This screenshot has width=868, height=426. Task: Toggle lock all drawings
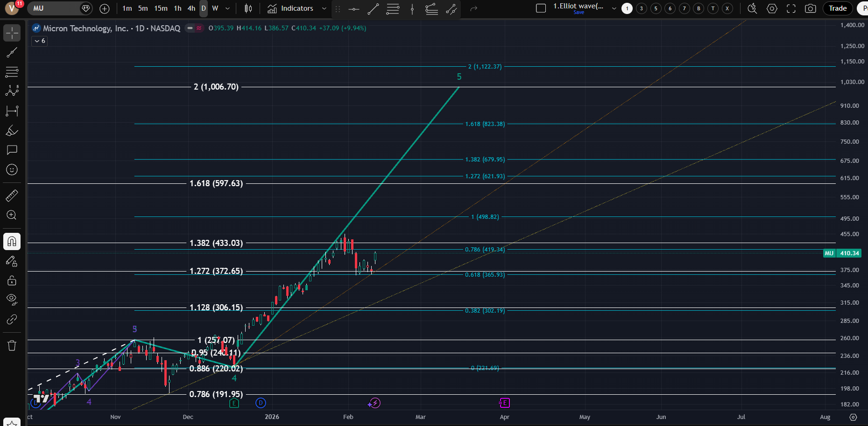pyautogui.click(x=12, y=280)
